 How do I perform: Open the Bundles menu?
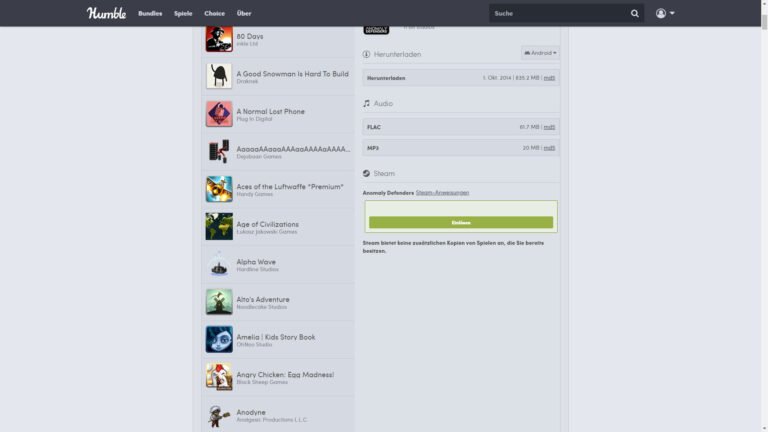point(150,13)
